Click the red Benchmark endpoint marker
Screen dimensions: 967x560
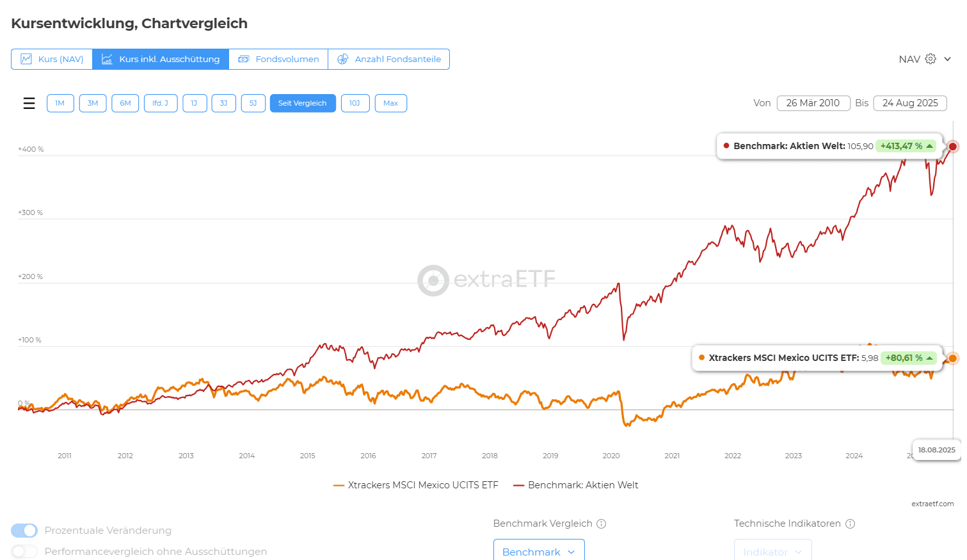coord(952,147)
